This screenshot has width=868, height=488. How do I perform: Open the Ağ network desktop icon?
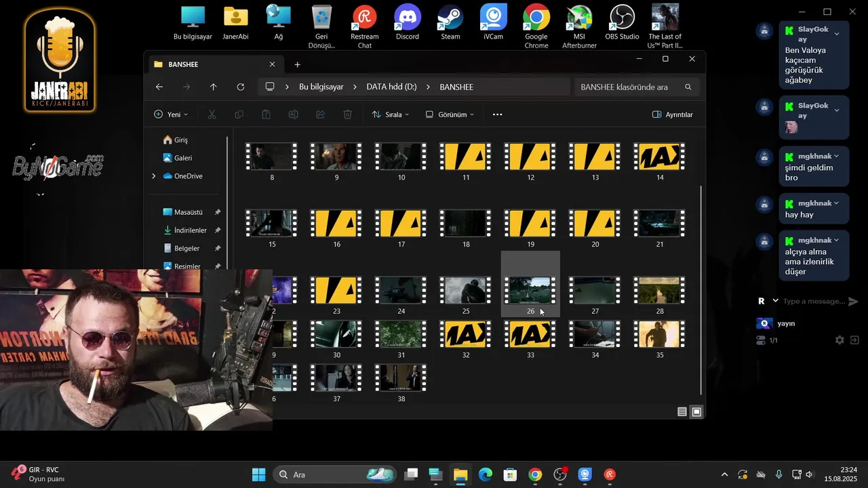coord(278,22)
